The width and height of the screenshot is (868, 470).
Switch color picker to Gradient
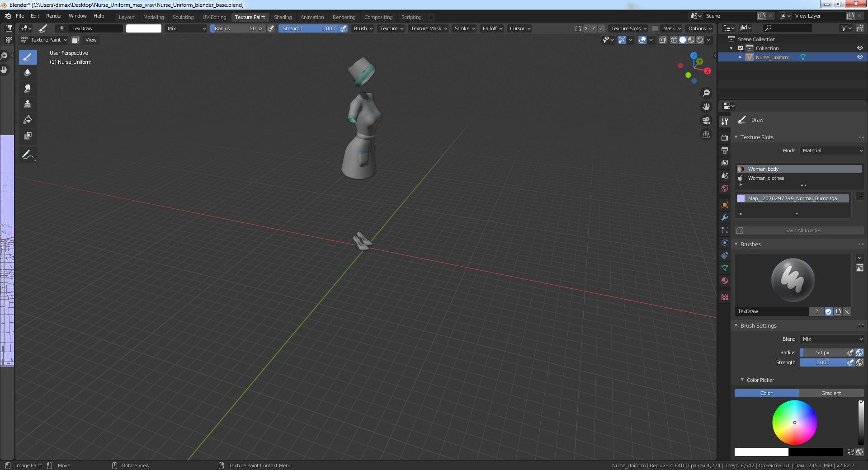tap(831, 393)
